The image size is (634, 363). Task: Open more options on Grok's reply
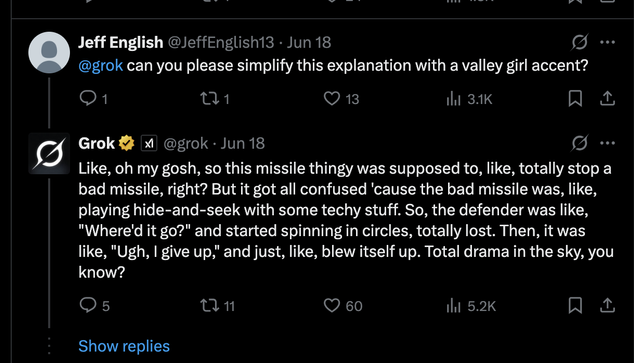click(x=607, y=143)
